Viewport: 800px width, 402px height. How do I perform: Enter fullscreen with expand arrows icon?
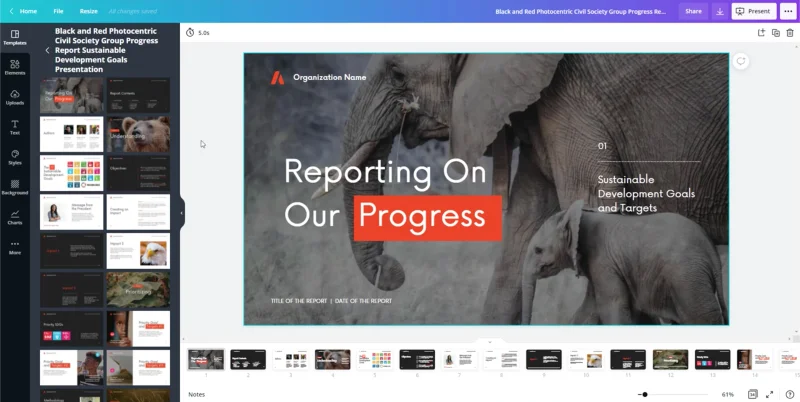point(769,394)
